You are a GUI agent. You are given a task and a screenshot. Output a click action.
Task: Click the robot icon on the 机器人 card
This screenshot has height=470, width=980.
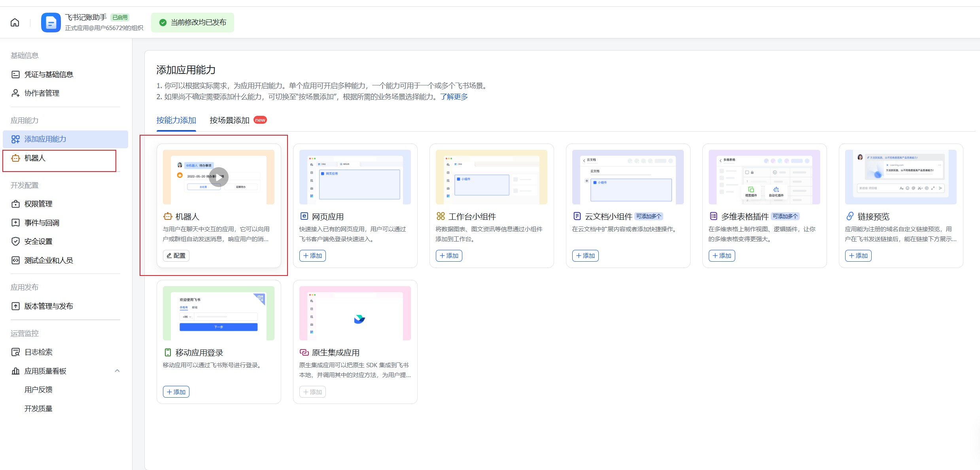click(x=168, y=216)
